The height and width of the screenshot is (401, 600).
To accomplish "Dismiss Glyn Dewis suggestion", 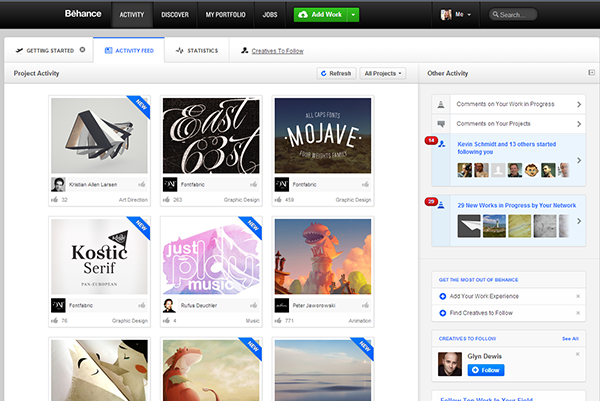I will pos(577,354).
